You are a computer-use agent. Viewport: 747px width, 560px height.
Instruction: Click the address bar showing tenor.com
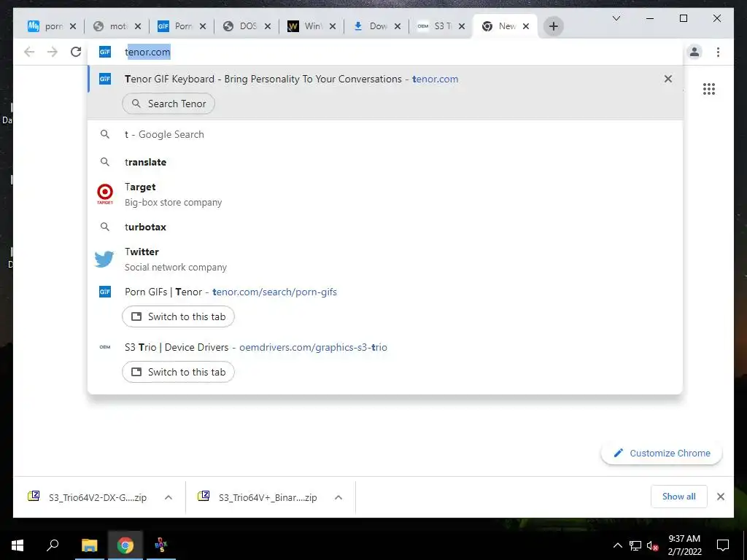385,52
